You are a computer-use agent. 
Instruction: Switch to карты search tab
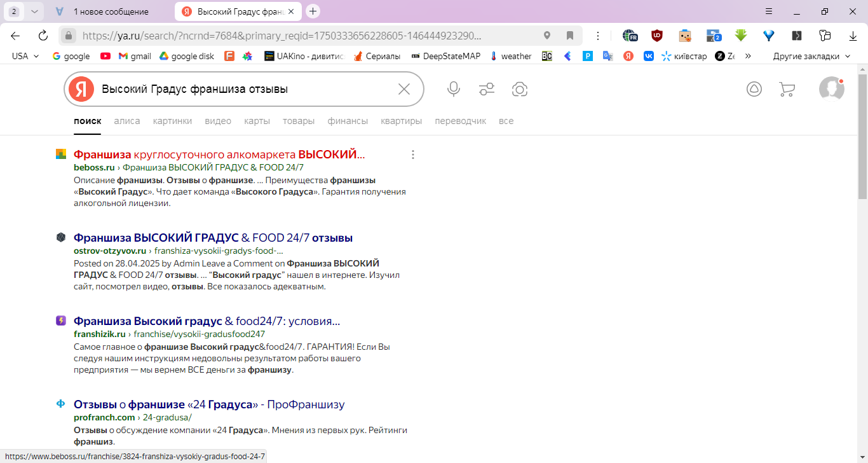click(x=257, y=121)
